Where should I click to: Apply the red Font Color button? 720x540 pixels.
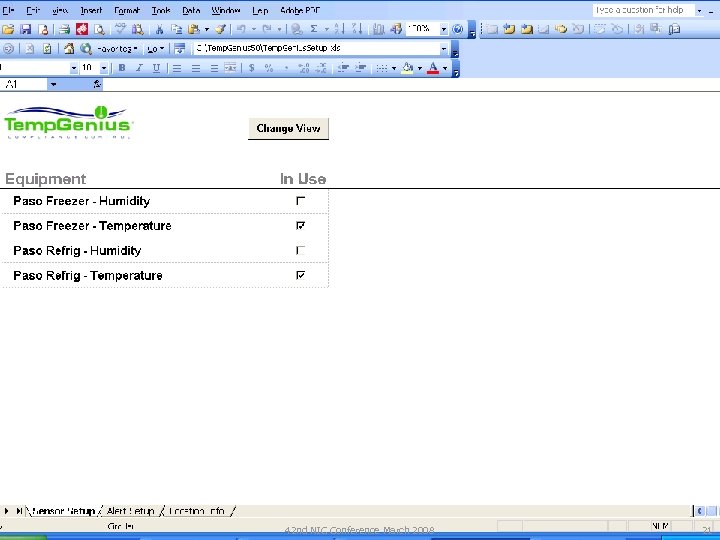point(433,68)
